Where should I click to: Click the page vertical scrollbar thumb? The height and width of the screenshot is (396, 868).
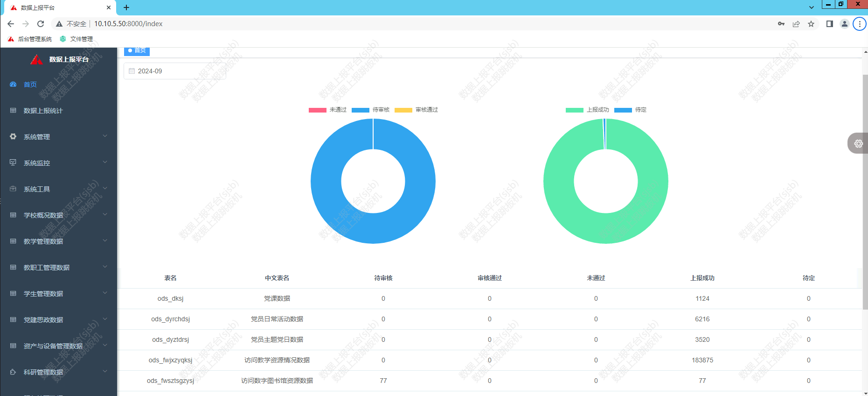[x=865, y=191]
